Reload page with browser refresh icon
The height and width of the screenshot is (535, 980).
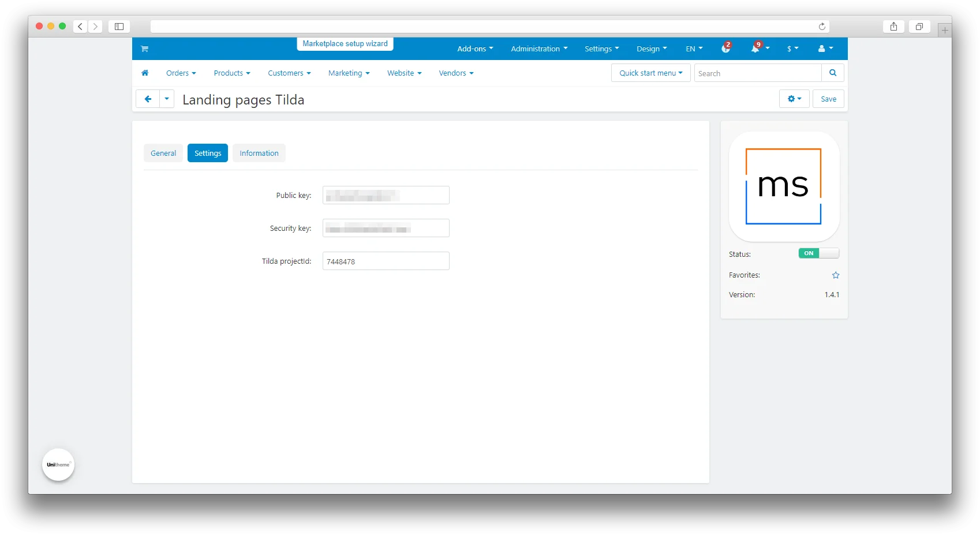click(x=822, y=27)
